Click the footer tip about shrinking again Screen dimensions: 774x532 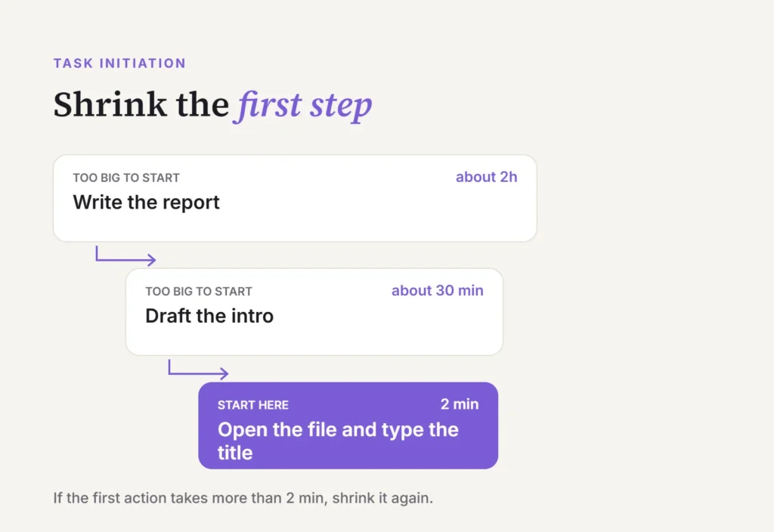point(243,498)
